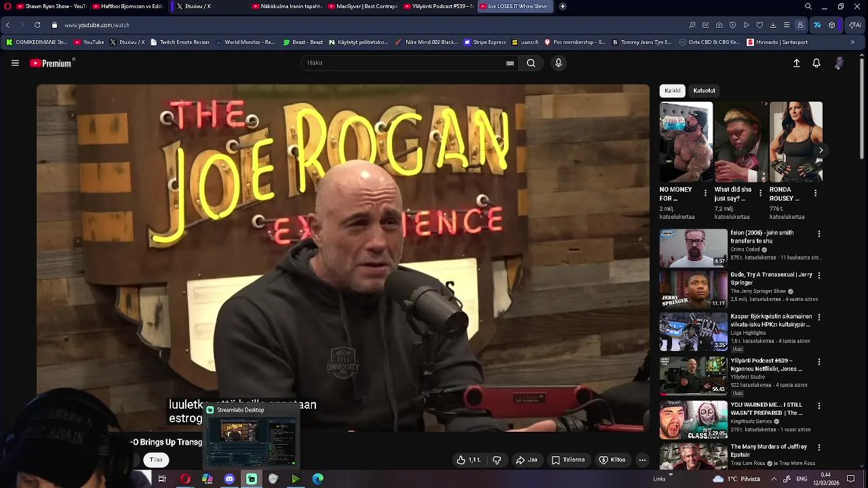Open Stripe Express bookmark
The image size is (868, 488).
click(x=485, y=42)
